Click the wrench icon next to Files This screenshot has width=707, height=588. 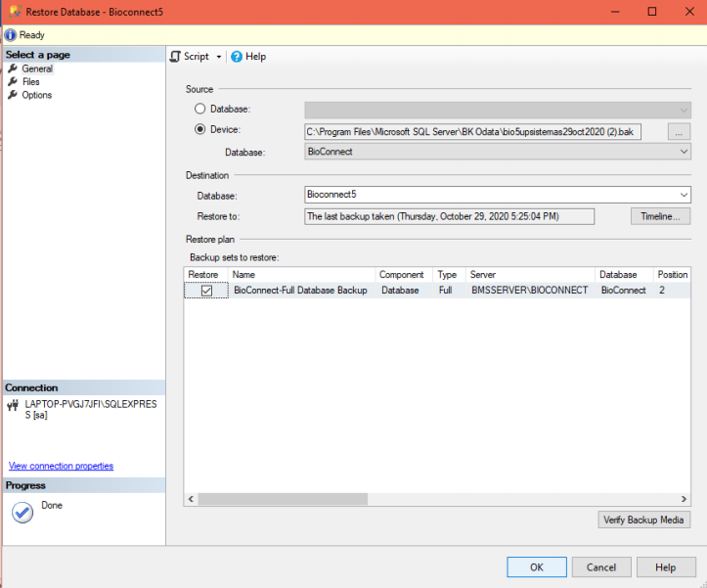pos(13,81)
